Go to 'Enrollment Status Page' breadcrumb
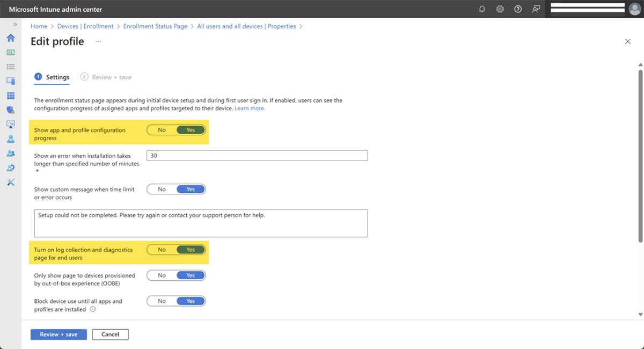Screen dimensions: 644x349 tap(155, 26)
